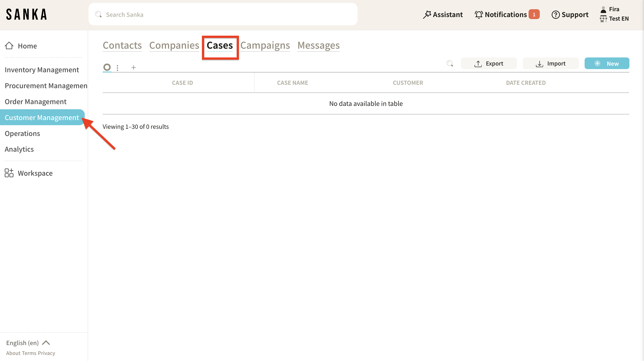Screen dimensions: 644x361
Task: Click the Notifications bell icon
Action: tap(479, 15)
